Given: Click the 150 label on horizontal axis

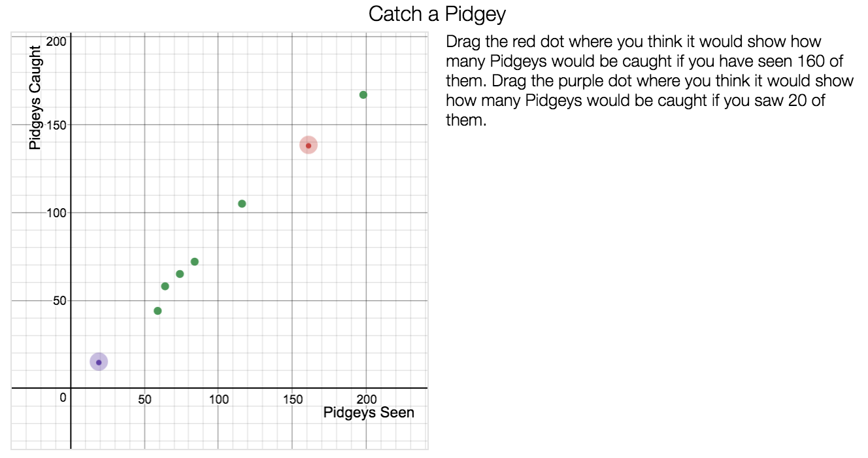Looking at the screenshot, I should pos(292,399).
